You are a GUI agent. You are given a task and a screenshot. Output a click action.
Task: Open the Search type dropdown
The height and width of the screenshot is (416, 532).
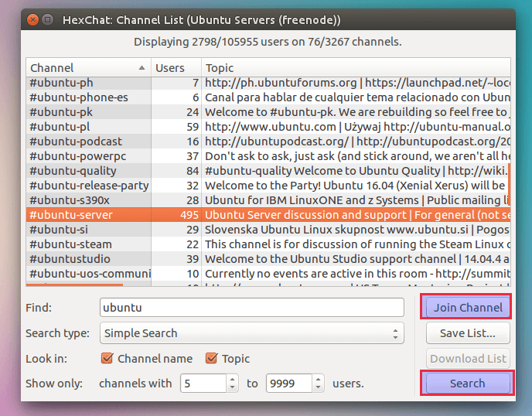click(x=251, y=333)
